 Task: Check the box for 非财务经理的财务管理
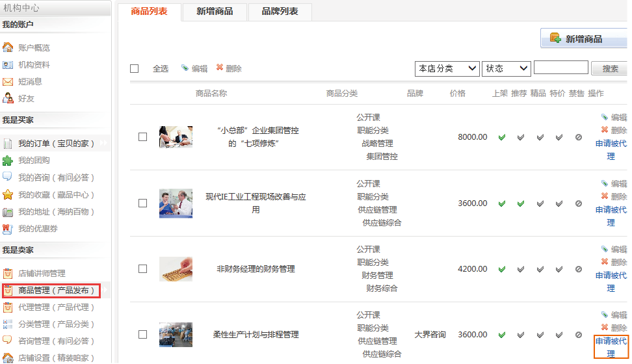click(x=143, y=268)
